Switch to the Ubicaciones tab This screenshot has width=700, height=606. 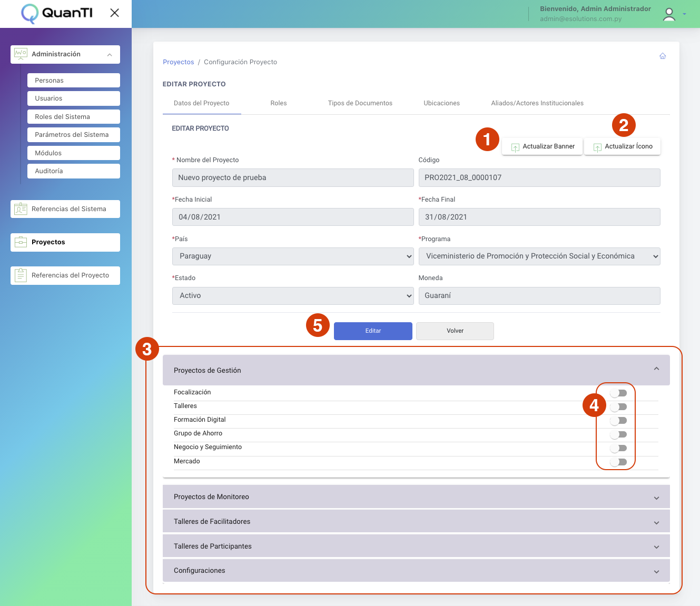tap(442, 103)
